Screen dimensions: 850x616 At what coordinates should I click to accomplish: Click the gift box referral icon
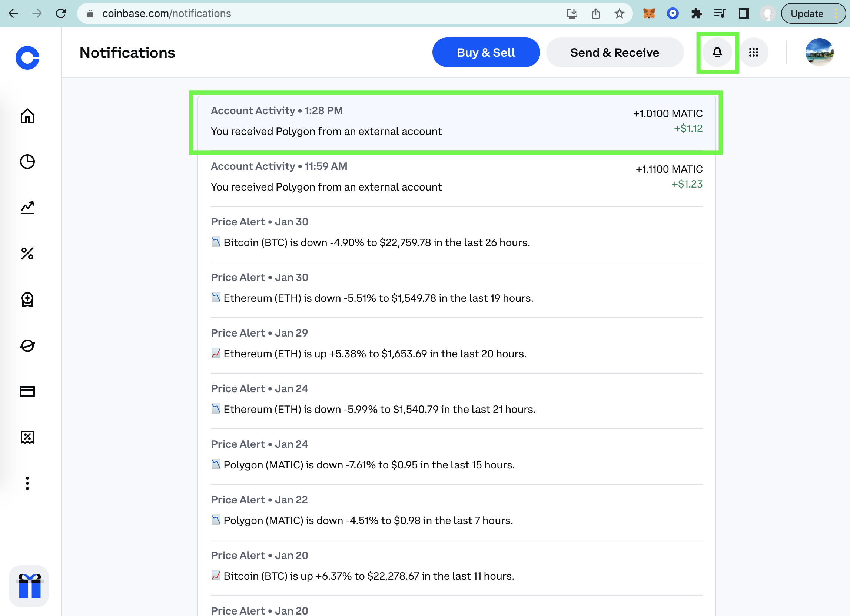click(29, 586)
